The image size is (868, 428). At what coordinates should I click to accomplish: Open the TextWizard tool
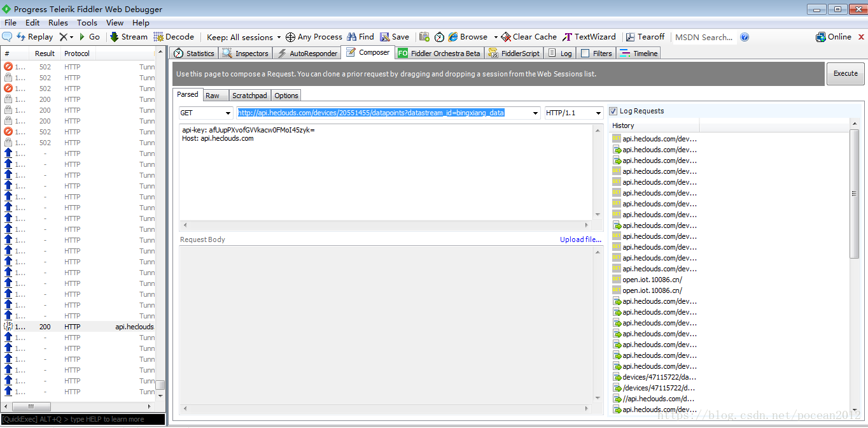coord(589,37)
